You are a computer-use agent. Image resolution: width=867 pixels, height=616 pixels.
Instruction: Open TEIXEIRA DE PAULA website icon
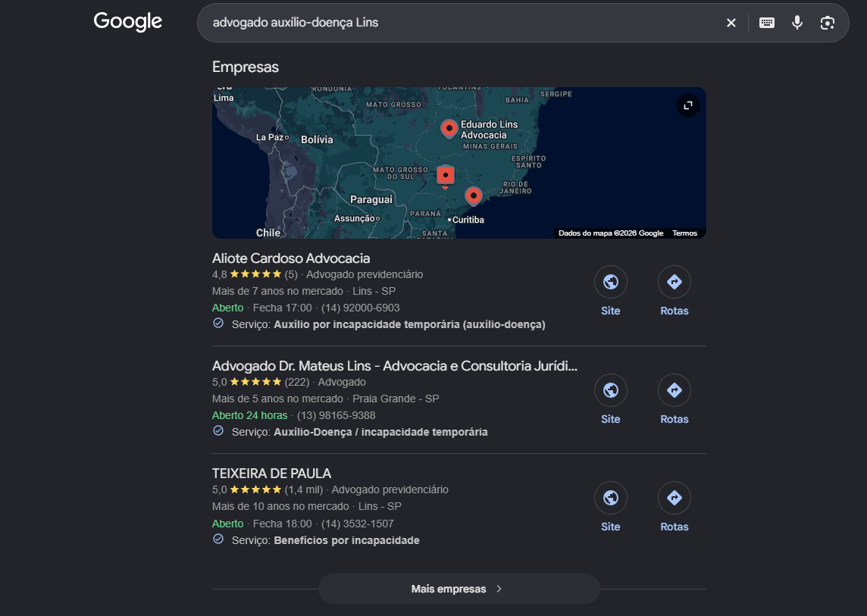tap(610, 498)
